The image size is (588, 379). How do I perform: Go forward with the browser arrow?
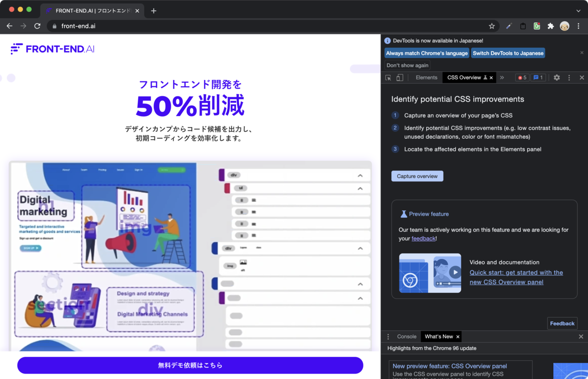pyautogui.click(x=23, y=26)
